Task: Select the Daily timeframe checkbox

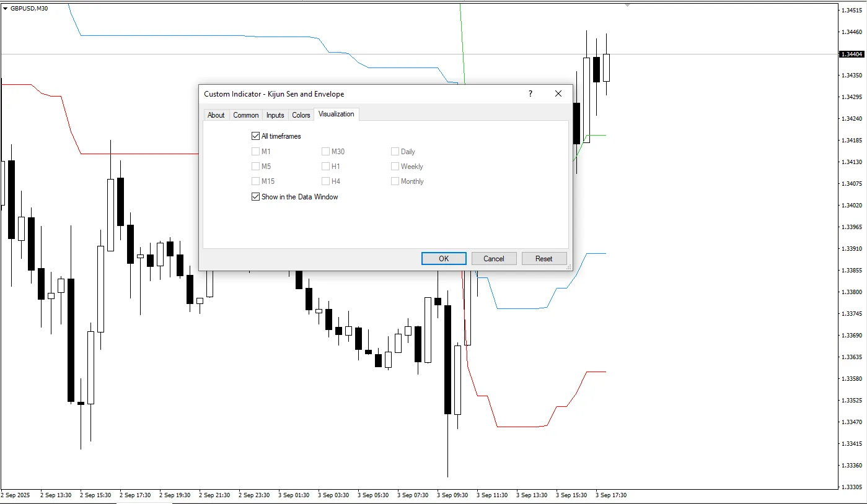Action: tap(395, 152)
